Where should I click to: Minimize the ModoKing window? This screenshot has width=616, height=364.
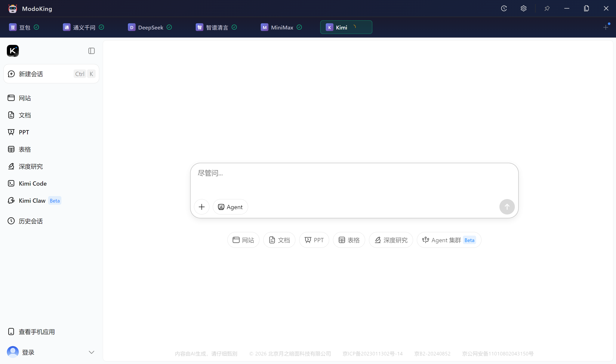click(567, 9)
